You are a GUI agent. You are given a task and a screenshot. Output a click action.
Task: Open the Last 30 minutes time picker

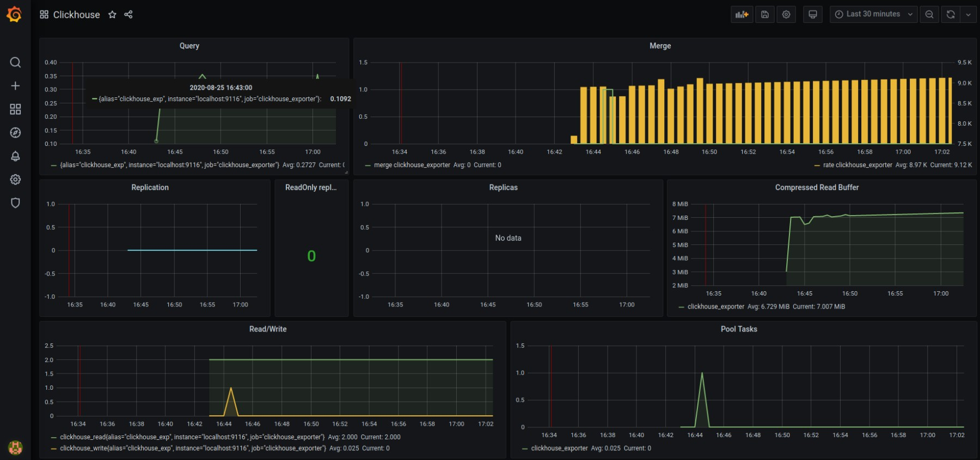873,15
